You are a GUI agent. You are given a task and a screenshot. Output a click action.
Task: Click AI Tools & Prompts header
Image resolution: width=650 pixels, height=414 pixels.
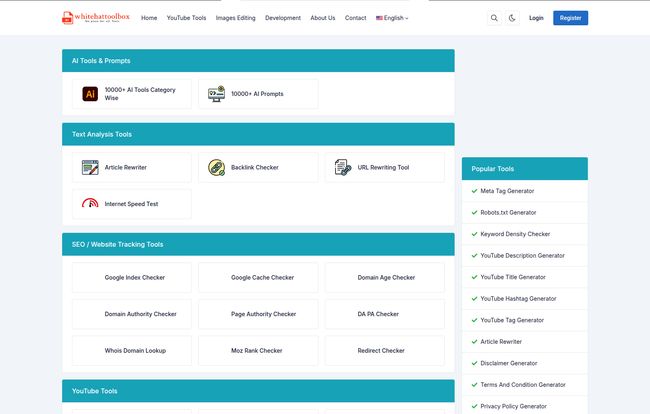pos(258,61)
